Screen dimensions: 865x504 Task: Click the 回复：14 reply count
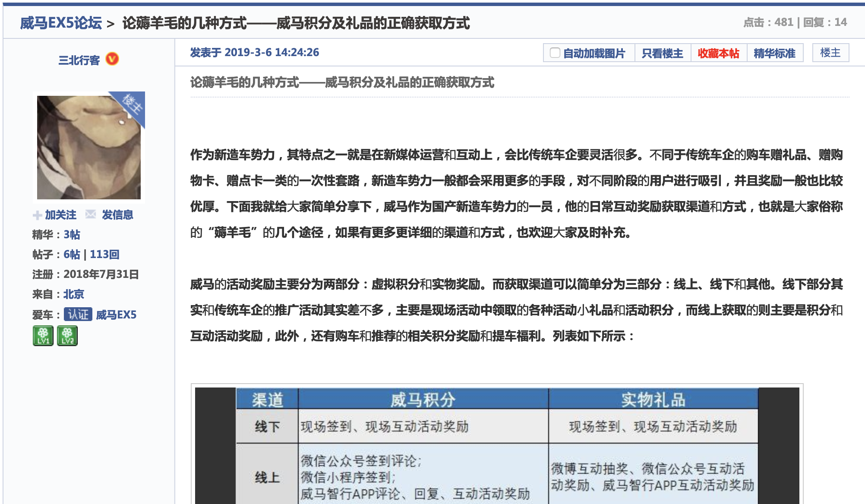825,22
